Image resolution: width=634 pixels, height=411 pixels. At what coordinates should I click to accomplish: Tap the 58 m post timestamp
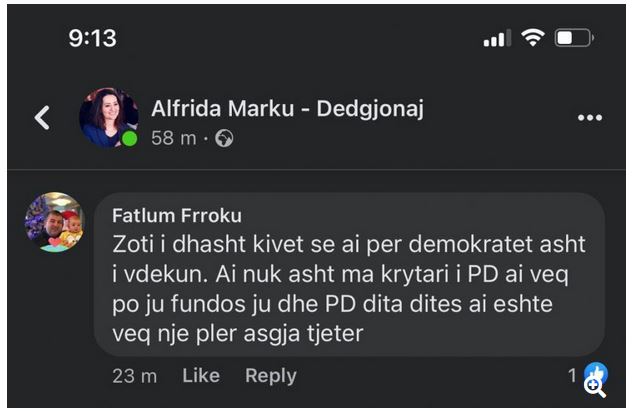[173, 139]
